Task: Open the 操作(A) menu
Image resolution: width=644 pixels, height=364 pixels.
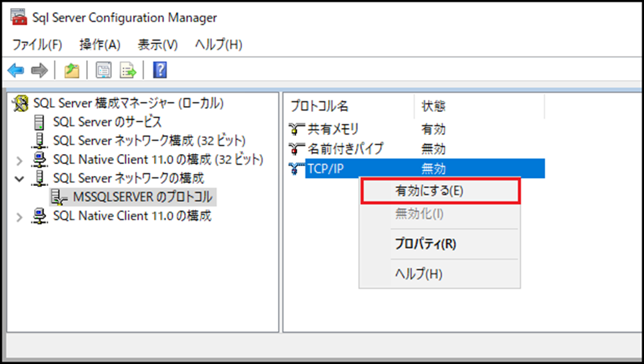Action: click(100, 45)
